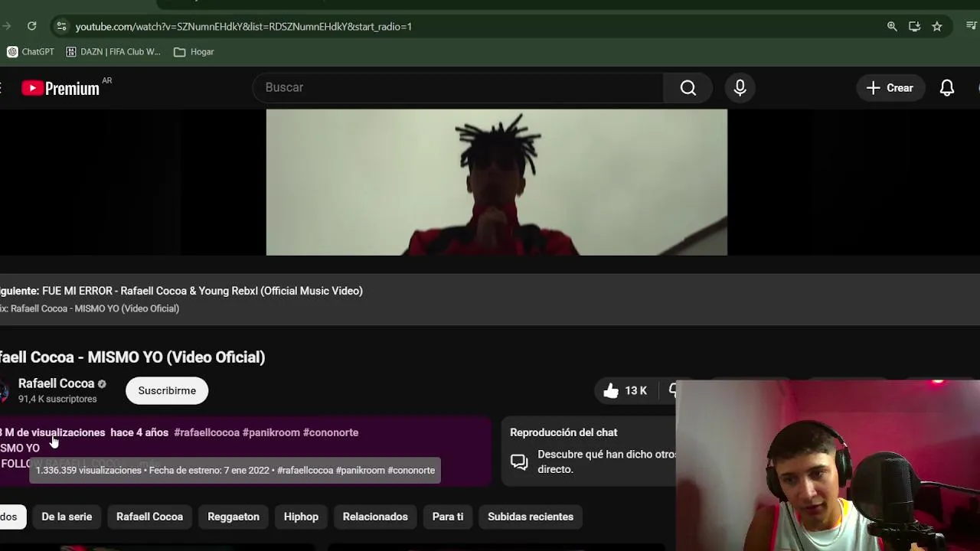The height and width of the screenshot is (551, 980).
Task: Open the zoom magnifier icon in address bar
Action: point(892,26)
